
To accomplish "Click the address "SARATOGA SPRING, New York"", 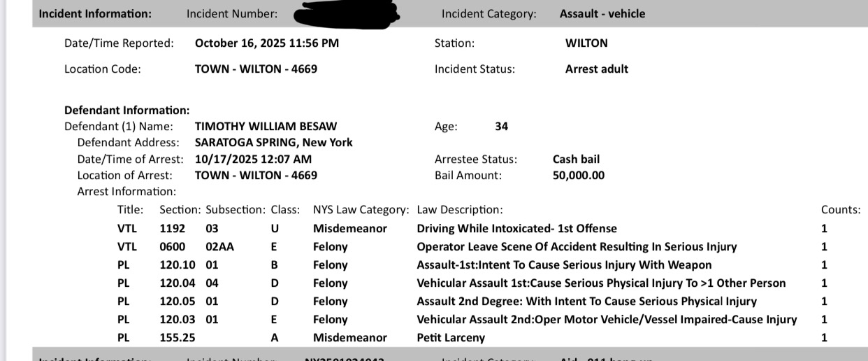I will pos(273,142).
